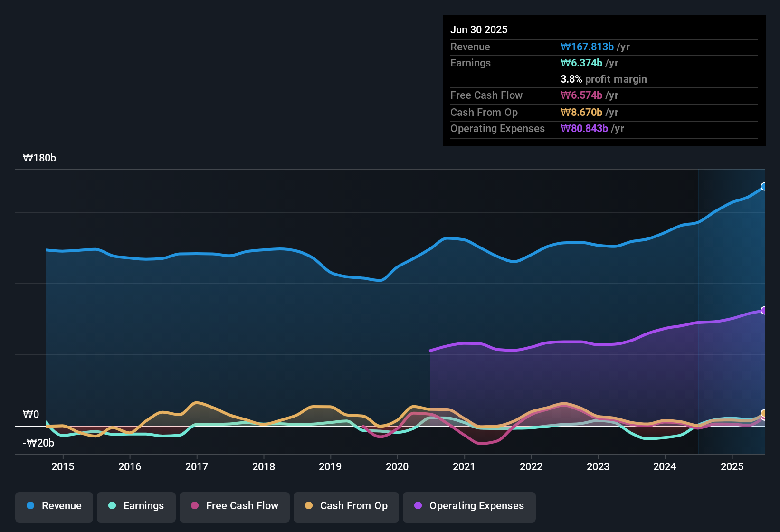Click the 3.8% profit margin text
The image size is (780, 532).
[x=603, y=79]
